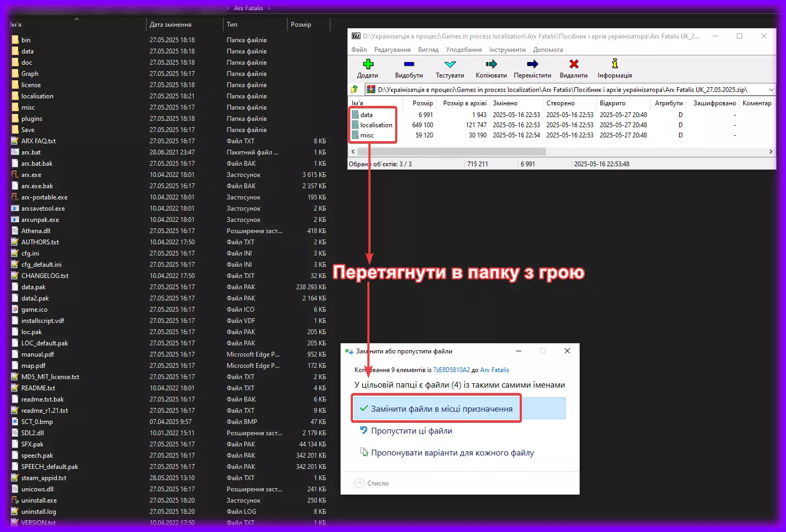This screenshot has height=532, width=786.
Task: Click the up-folder icon beside 7-Zip address bar
Action: click(x=355, y=89)
